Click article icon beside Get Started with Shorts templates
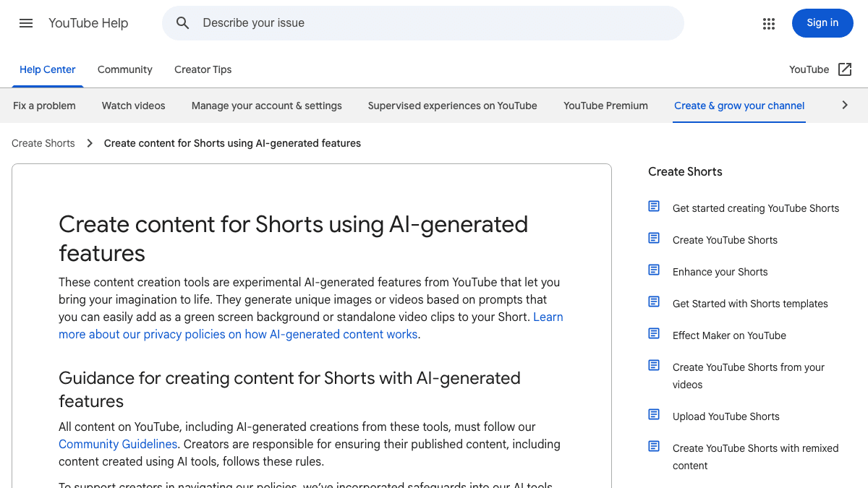The height and width of the screenshot is (488, 868). pyautogui.click(x=654, y=302)
